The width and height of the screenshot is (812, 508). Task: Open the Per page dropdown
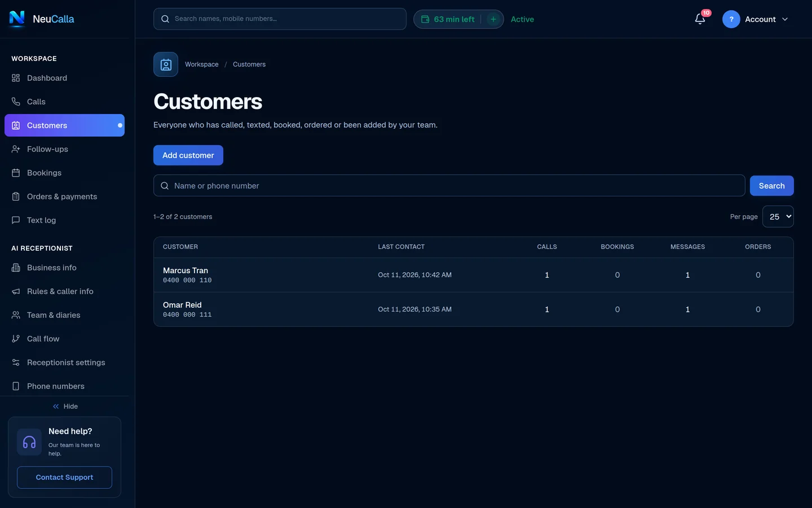(778, 217)
